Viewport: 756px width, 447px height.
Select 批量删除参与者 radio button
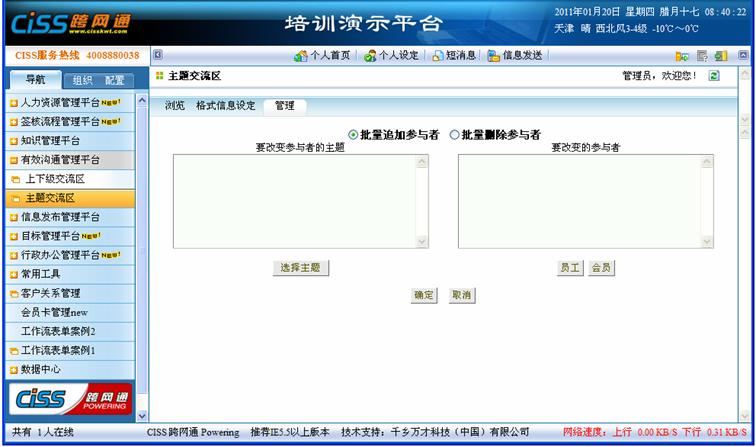pyautogui.click(x=455, y=135)
